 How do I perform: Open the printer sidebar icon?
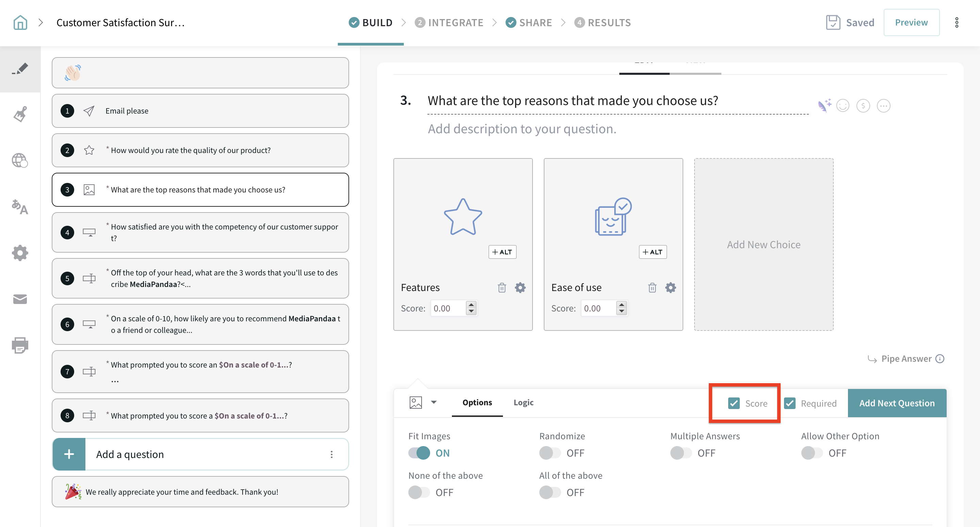pos(20,345)
